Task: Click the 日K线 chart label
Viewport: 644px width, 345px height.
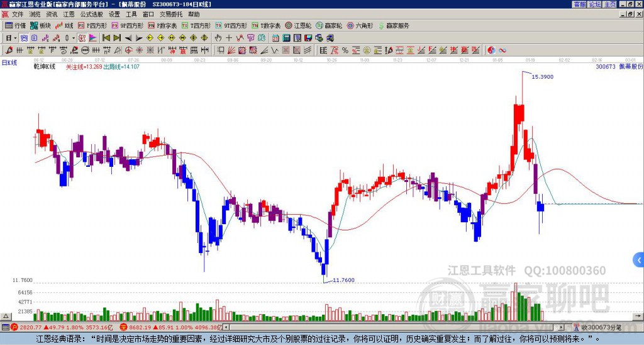Action: click(9, 62)
